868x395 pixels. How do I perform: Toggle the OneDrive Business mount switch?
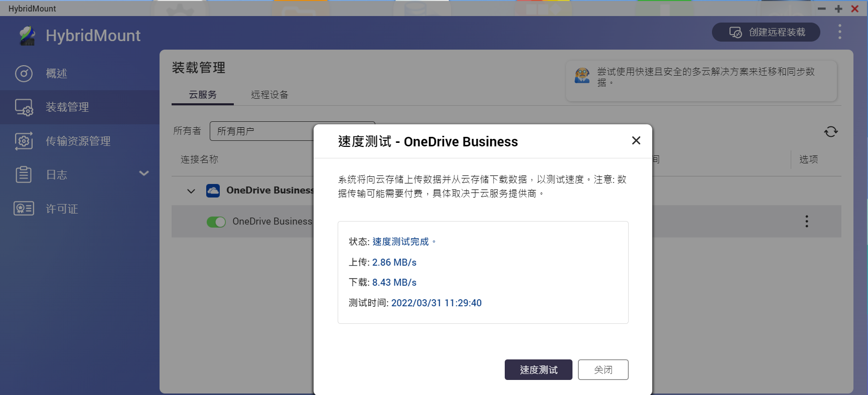pos(216,222)
